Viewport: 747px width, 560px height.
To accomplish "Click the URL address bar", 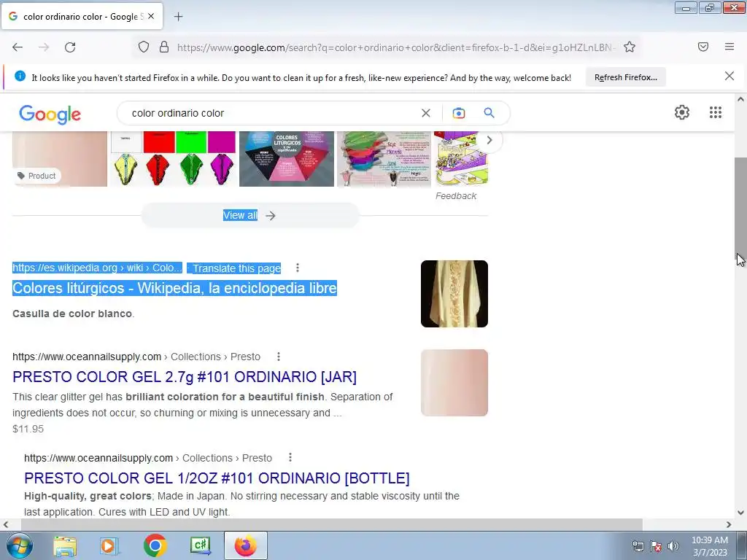I will [x=395, y=47].
